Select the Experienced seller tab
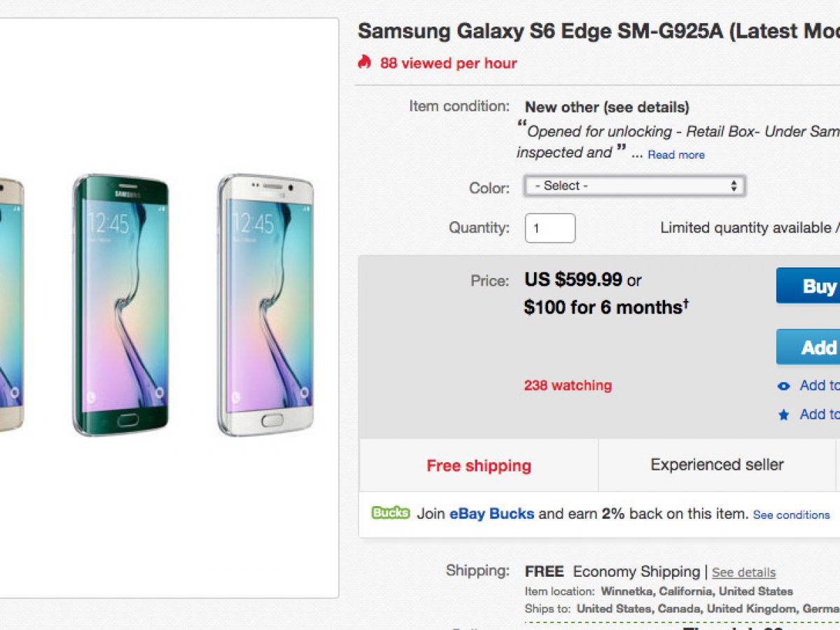Screen dimensions: 840x630 (x=717, y=465)
